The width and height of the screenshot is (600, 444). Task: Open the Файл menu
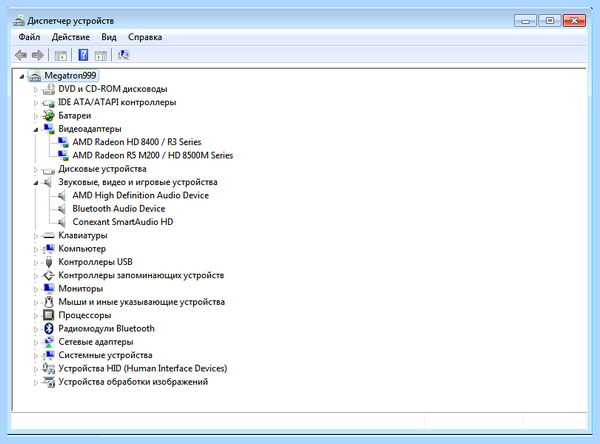click(x=29, y=37)
